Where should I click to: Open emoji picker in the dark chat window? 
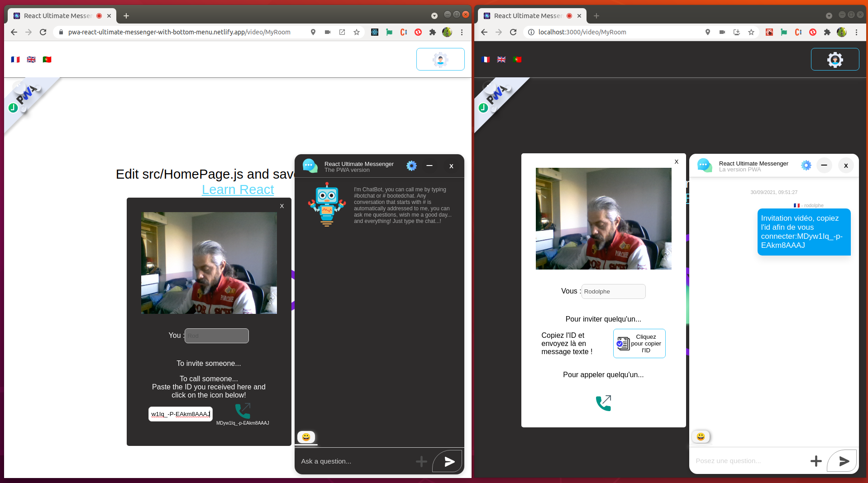[306, 437]
